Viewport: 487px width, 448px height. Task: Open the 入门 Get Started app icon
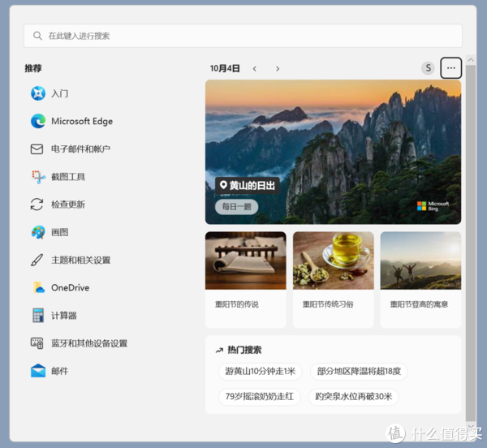click(x=38, y=93)
